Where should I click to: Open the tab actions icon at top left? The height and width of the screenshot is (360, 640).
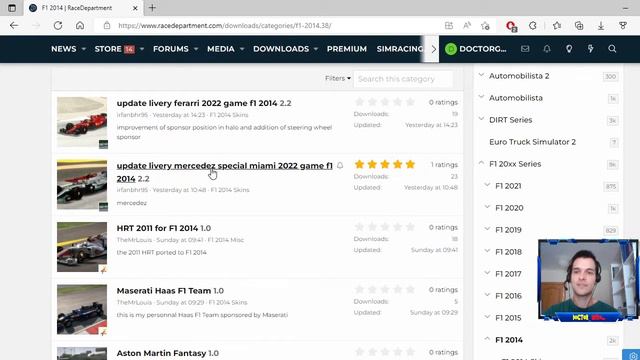point(12,8)
